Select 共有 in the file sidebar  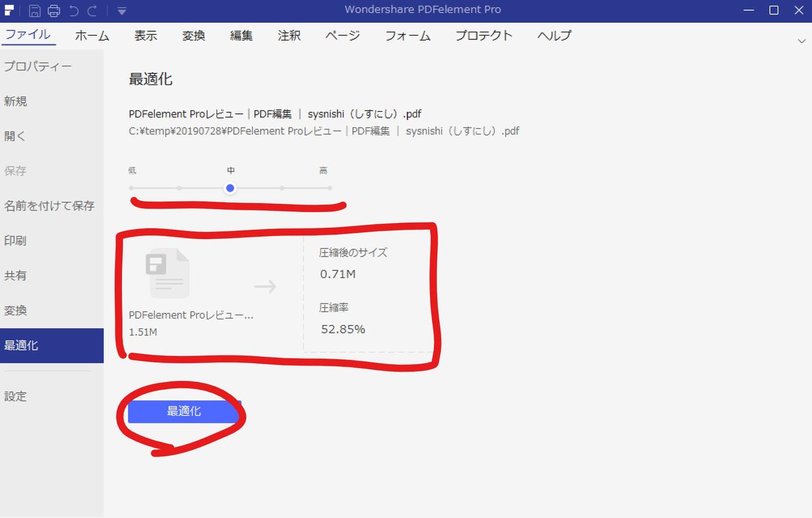point(51,276)
